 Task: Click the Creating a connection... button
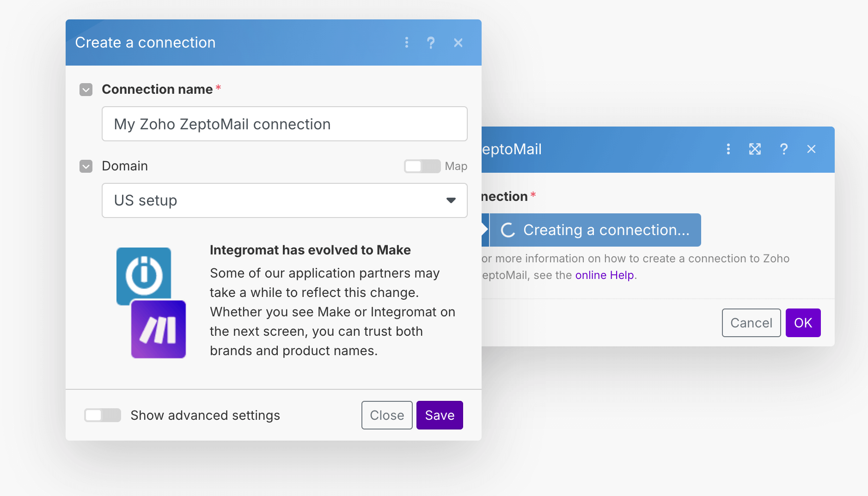pos(595,230)
